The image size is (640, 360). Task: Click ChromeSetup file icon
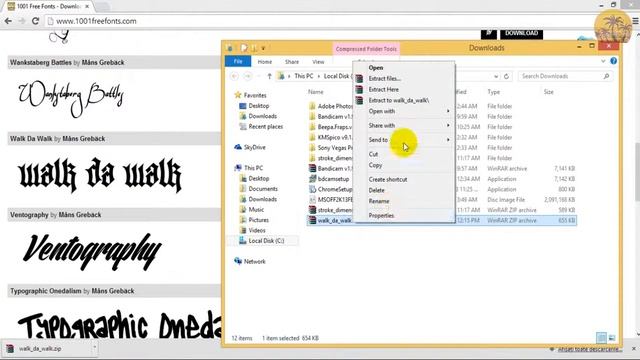coord(312,189)
